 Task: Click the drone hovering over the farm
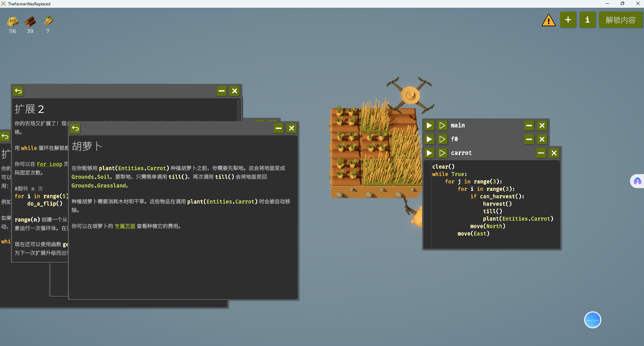(410, 95)
